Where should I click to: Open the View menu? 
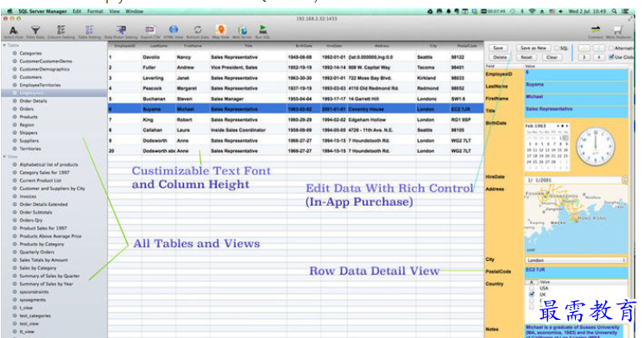click(x=114, y=11)
